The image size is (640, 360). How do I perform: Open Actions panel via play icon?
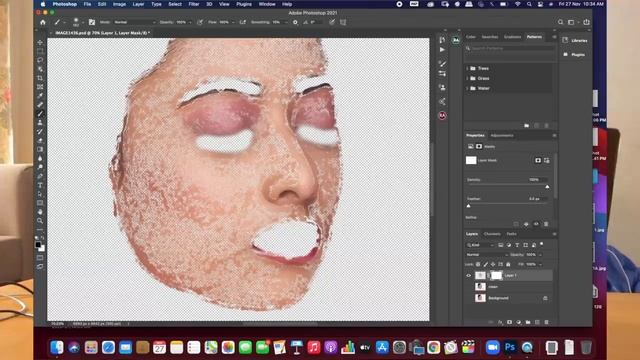point(442,50)
